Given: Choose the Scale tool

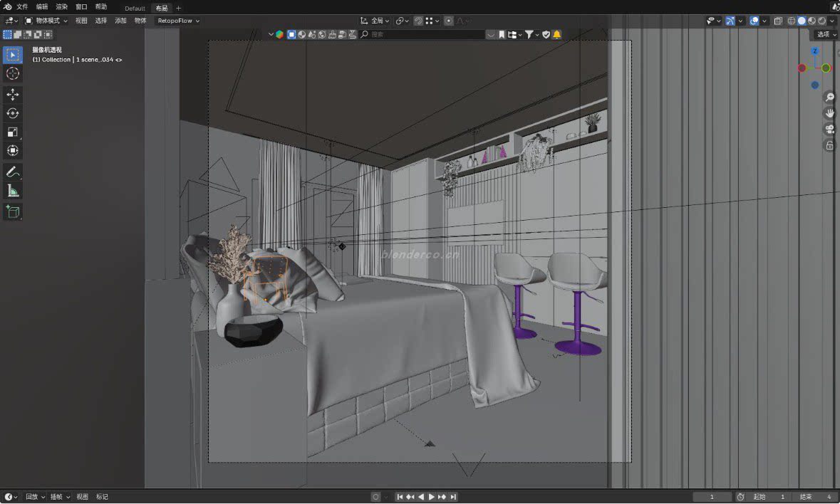Looking at the screenshot, I should 13,132.
